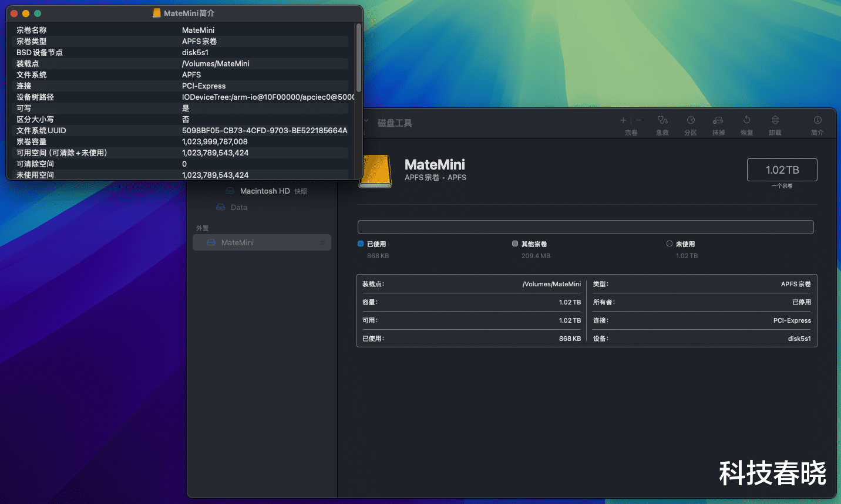Click MateMini value in info window 宗卷名称 row
Screen dimensions: 841x504
click(x=199, y=30)
